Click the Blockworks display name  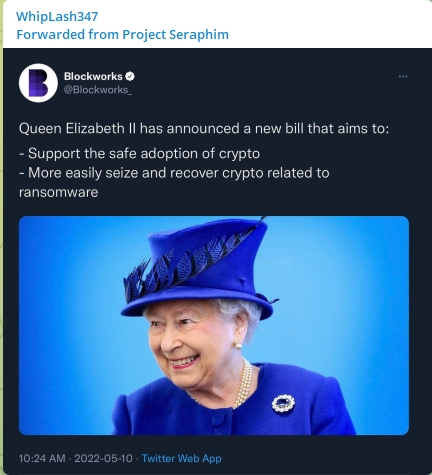point(93,76)
